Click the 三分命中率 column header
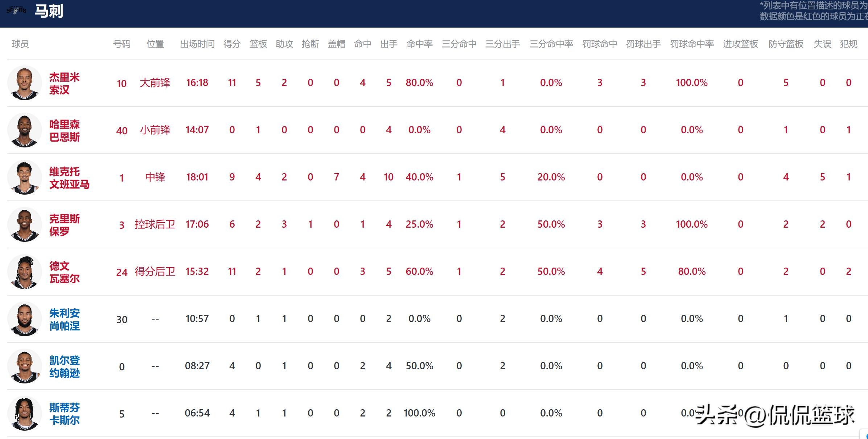Screen dimensions: 868x439 (551, 44)
